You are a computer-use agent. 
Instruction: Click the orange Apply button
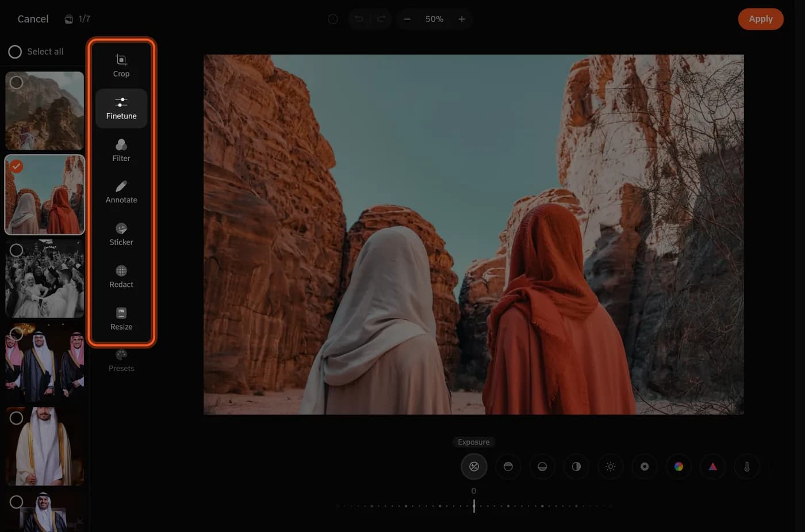click(x=761, y=19)
